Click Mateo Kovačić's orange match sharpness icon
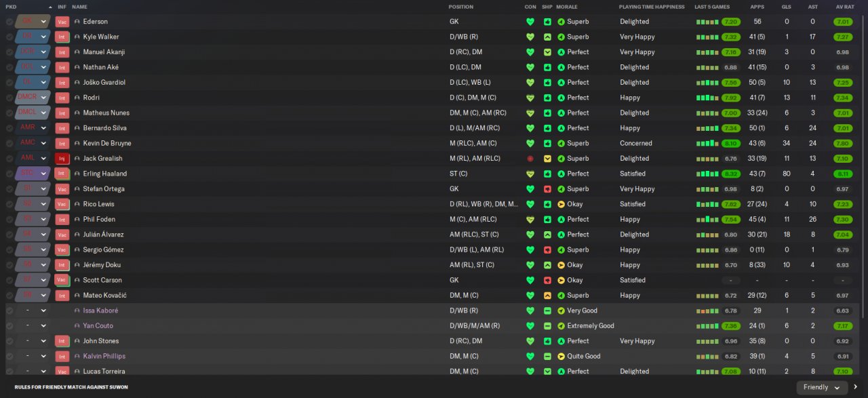The height and width of the screenshot is (398, 868). tap(547, 296)
